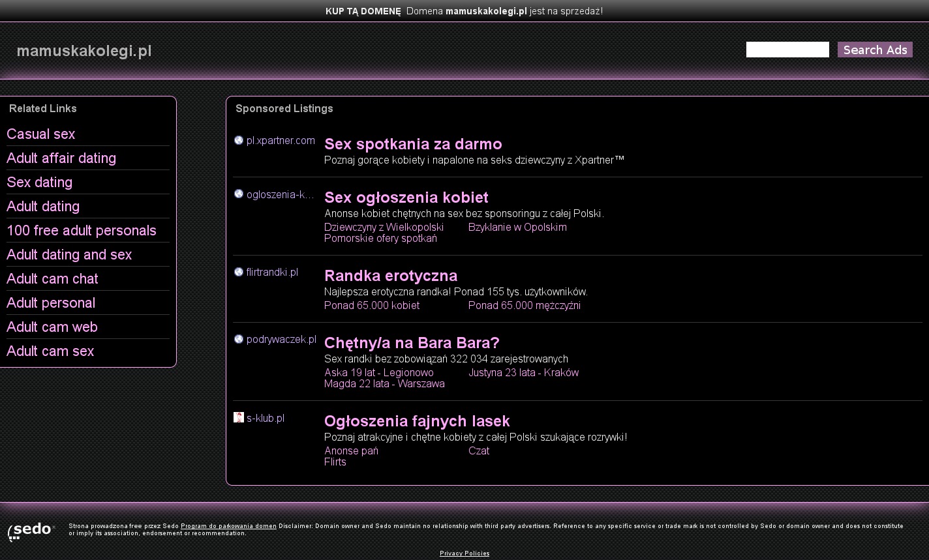The height and width of the screenshot is (560, 929).
Task: Open the Program do parkowania domen link
Action: 228,526
